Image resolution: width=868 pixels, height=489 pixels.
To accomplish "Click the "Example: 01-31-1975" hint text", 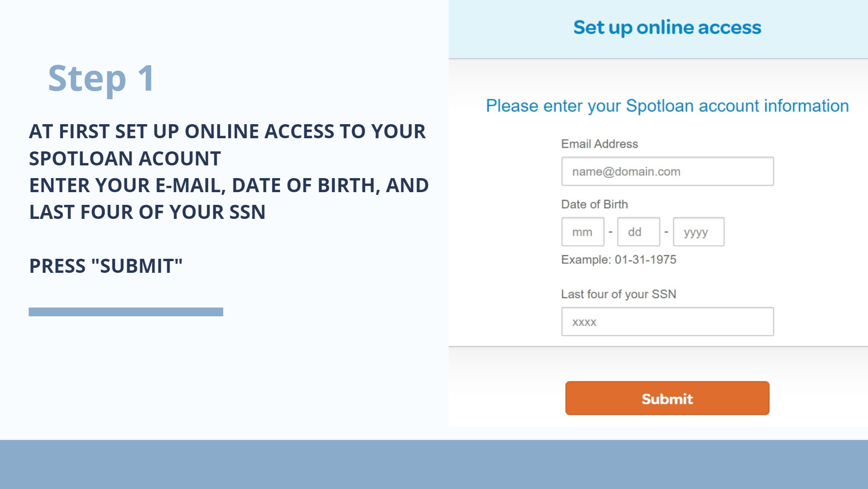I will (618, 260).
